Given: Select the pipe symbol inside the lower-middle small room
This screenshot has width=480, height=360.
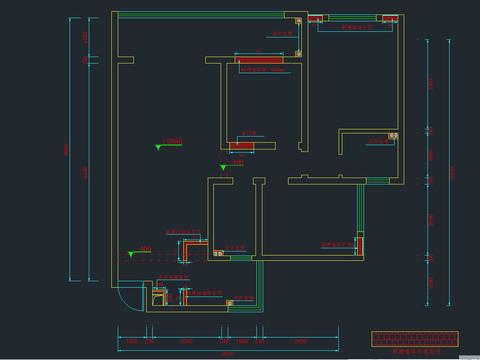Looking at the screenshot, I should click(x=218, y=253).
